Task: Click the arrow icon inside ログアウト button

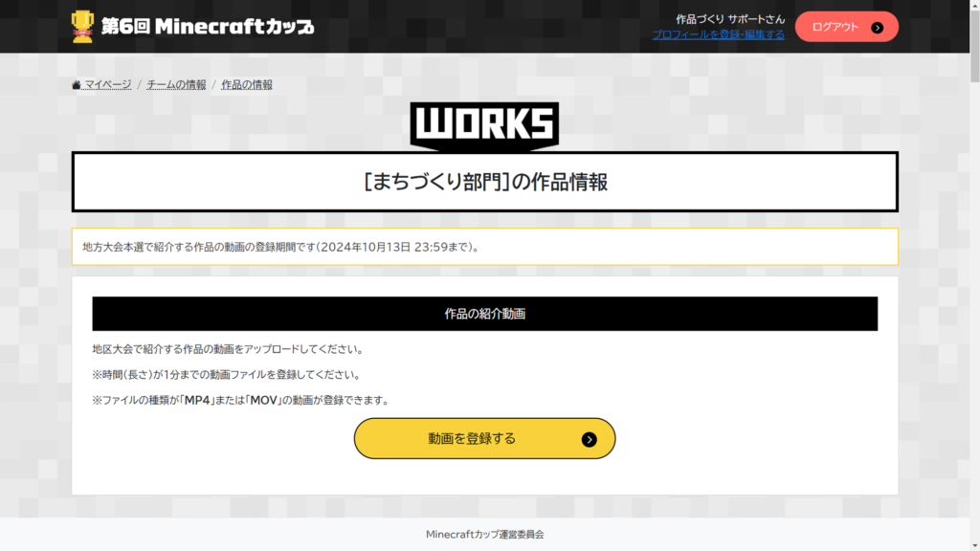Action: click(x=877, y=28)
